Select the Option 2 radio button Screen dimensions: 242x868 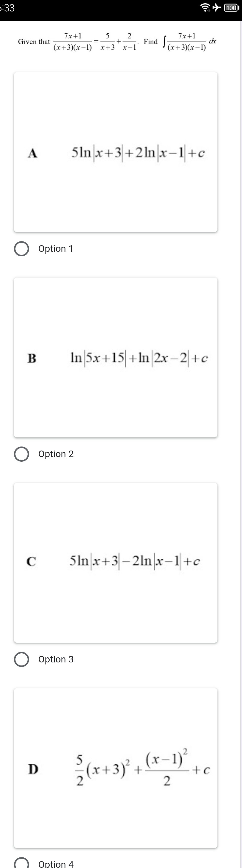pos(22,454)
